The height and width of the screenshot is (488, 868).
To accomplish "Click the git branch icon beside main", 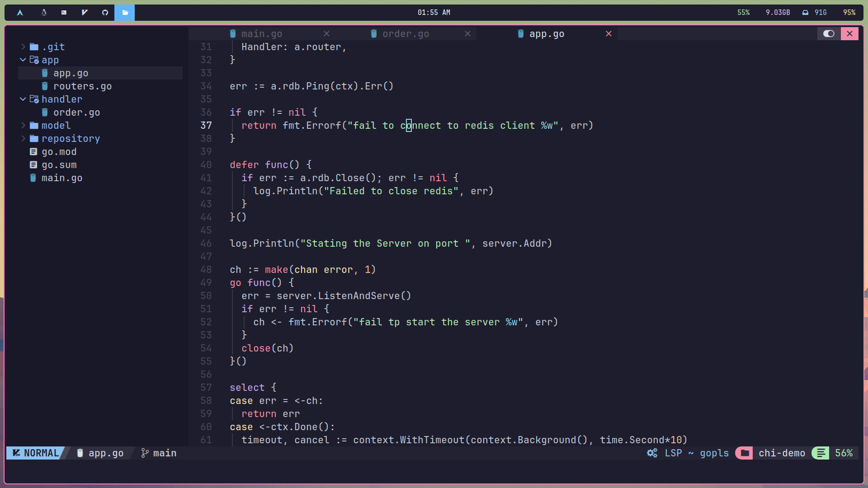I will point(145,453).
